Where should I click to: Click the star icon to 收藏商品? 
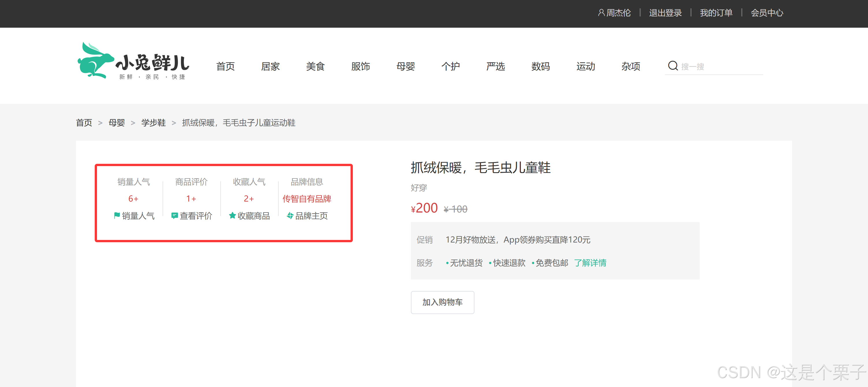pos(232,215)
